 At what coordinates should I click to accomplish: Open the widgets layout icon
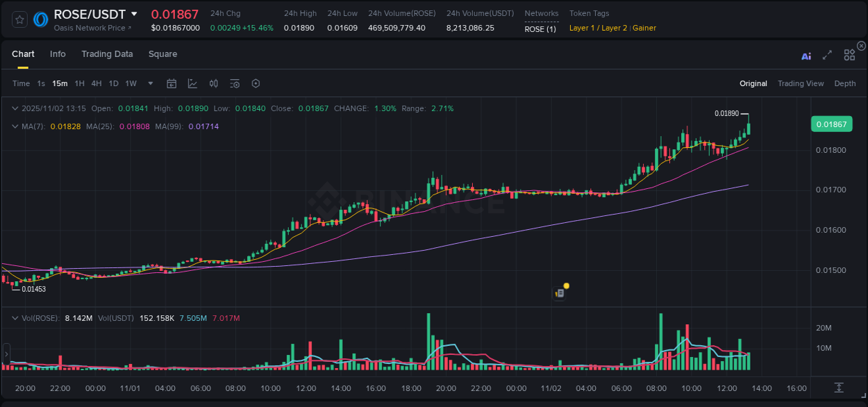click(849, 55)
